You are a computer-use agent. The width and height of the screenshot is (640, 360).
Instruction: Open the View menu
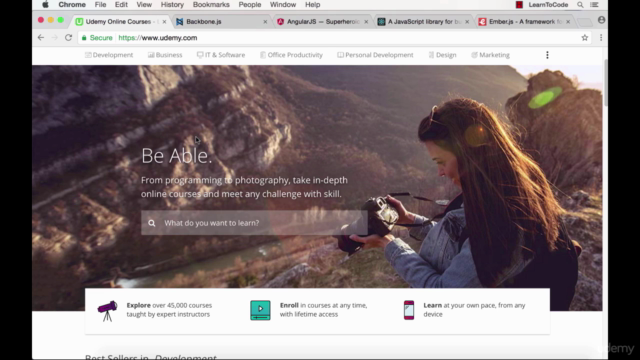click(x=144, y=4)
